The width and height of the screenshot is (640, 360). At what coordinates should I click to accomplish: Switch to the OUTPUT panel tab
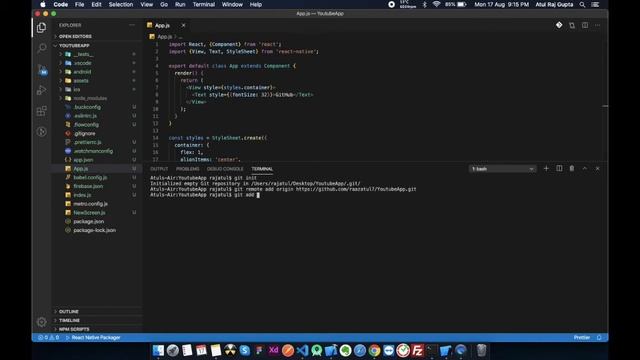click(x=159, y=169)
